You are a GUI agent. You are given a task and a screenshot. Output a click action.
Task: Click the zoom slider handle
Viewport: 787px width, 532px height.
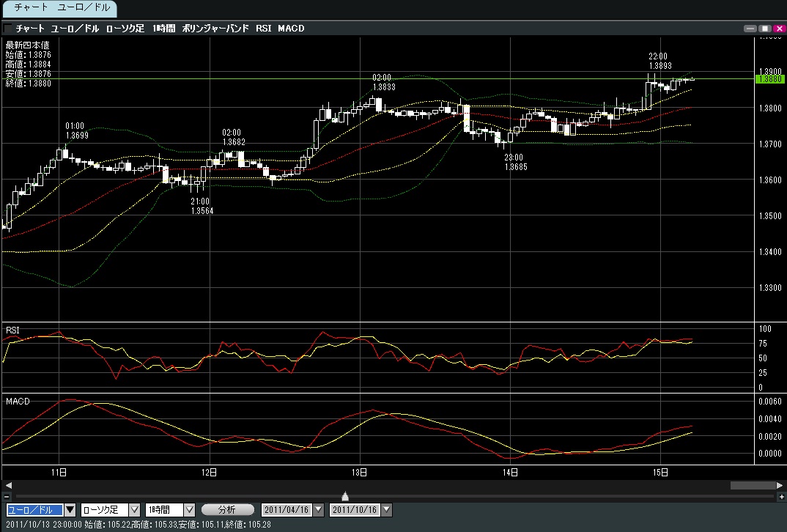(345, 497)
